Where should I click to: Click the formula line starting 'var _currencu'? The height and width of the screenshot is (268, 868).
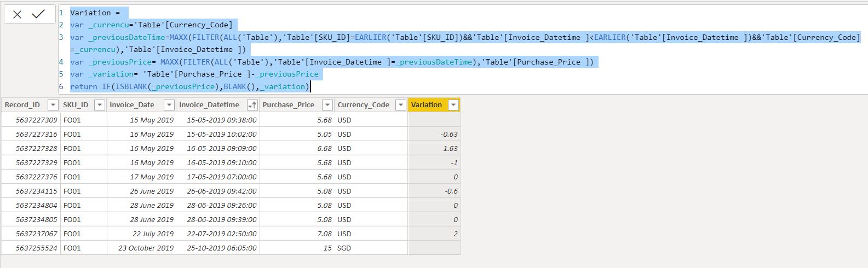click(151, 25)
